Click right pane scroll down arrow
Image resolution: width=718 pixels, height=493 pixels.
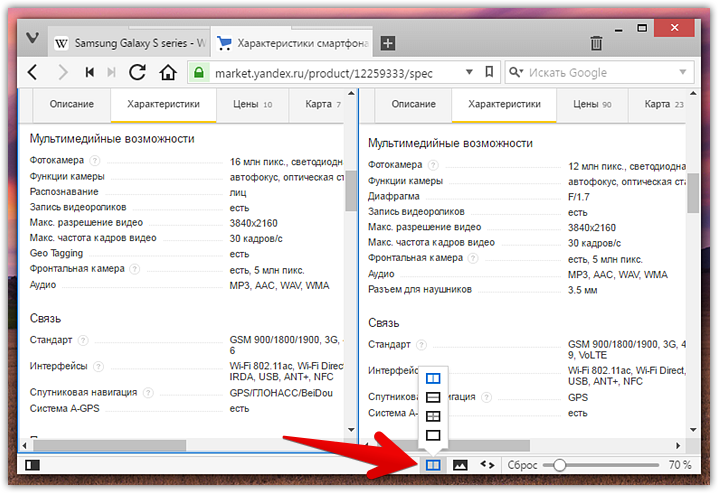pos(693,429)
